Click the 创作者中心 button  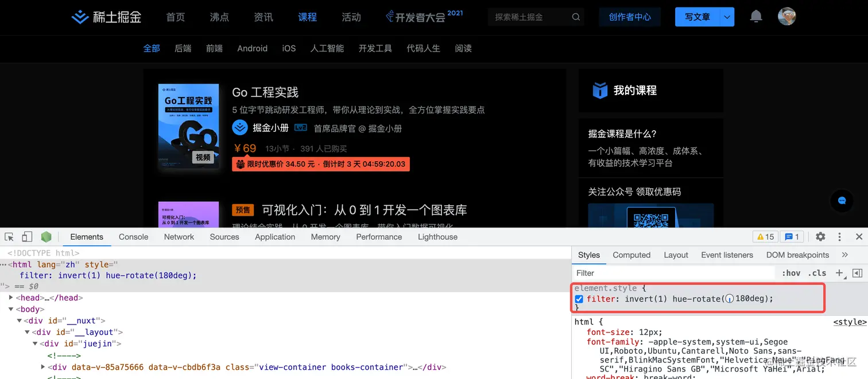coord(630,17)
